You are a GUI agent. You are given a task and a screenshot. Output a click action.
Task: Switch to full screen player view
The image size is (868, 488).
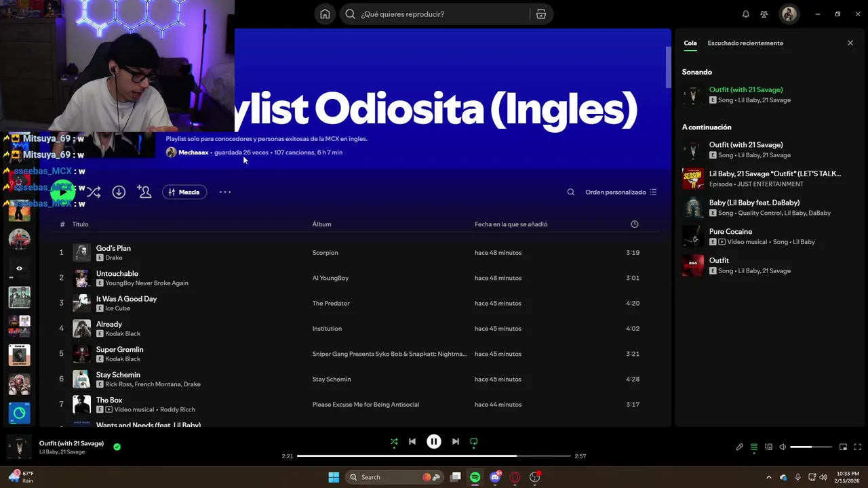coord(857,447)
